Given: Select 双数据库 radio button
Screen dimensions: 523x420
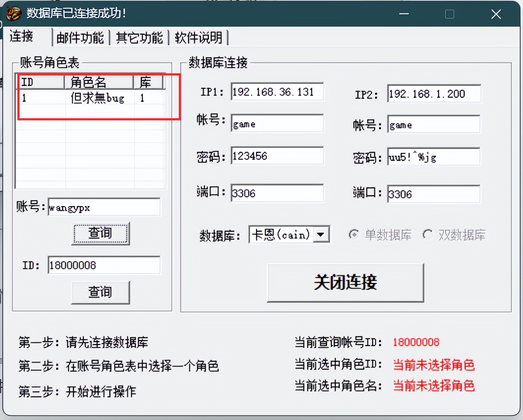Looking at the screenshot, I should click(428, 234).
